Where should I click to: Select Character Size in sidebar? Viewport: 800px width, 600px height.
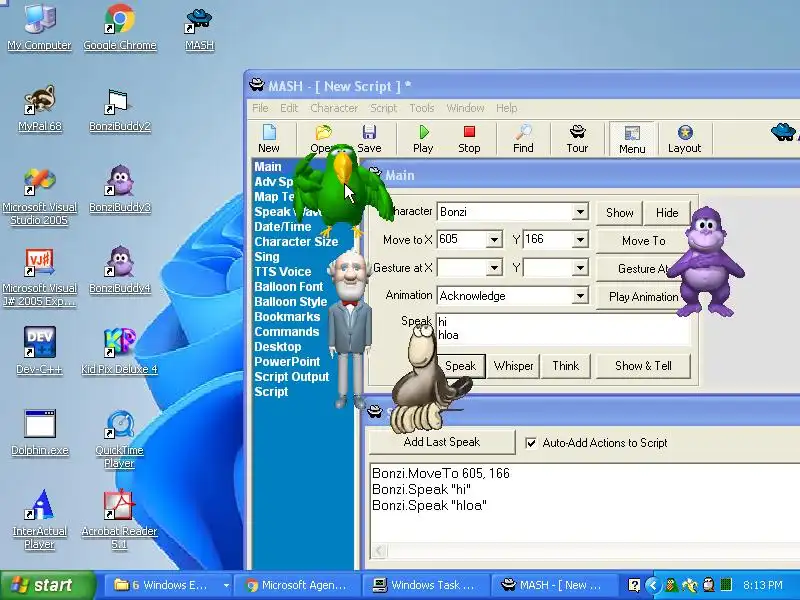(296, 241)
